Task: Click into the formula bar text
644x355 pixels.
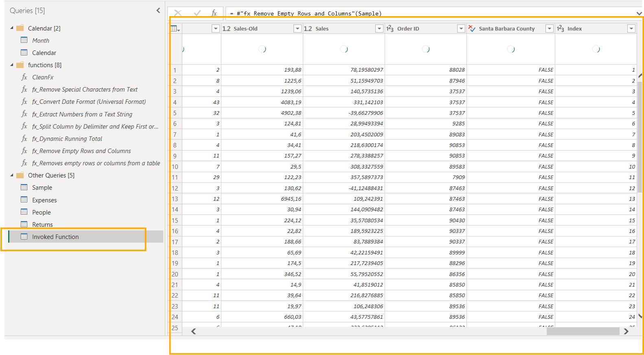Action: point(306,13)
